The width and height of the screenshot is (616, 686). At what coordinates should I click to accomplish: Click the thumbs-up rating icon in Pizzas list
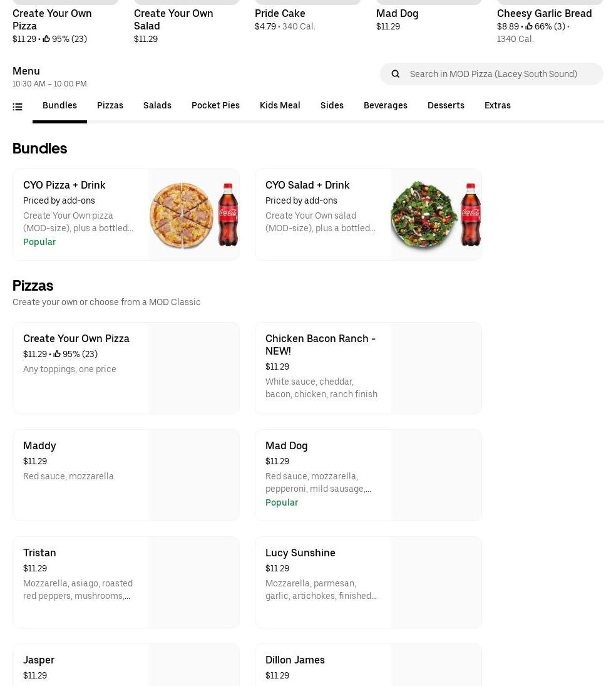57,355
